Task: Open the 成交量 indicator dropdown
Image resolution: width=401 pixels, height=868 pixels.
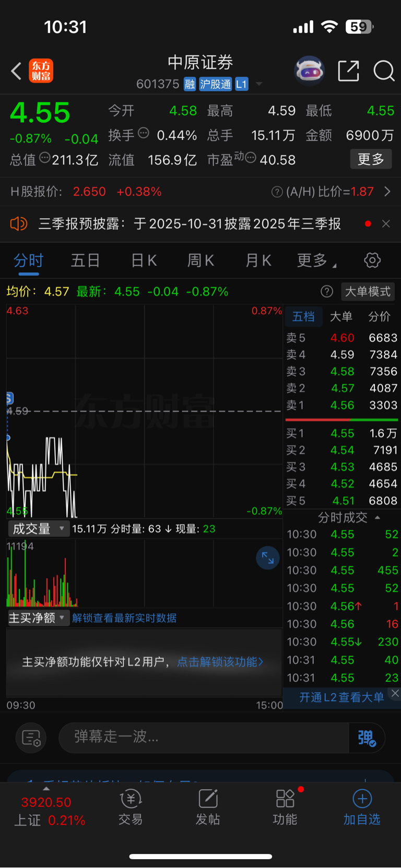Action: tap(38, 529)
